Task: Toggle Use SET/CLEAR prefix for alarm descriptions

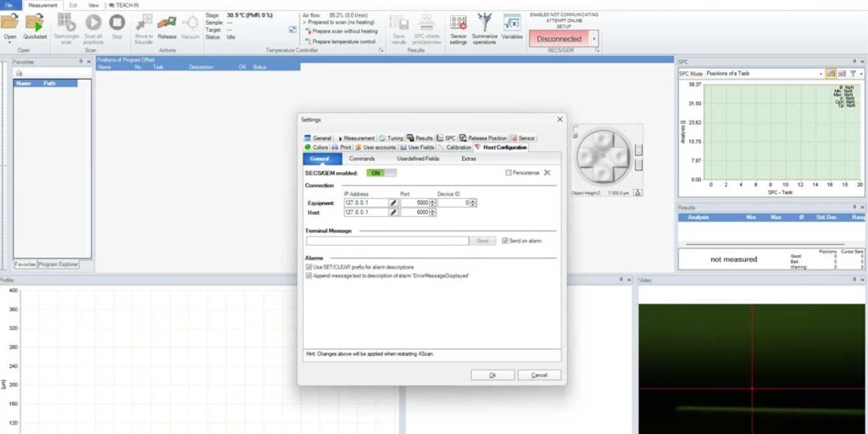Action: (309, 267)
